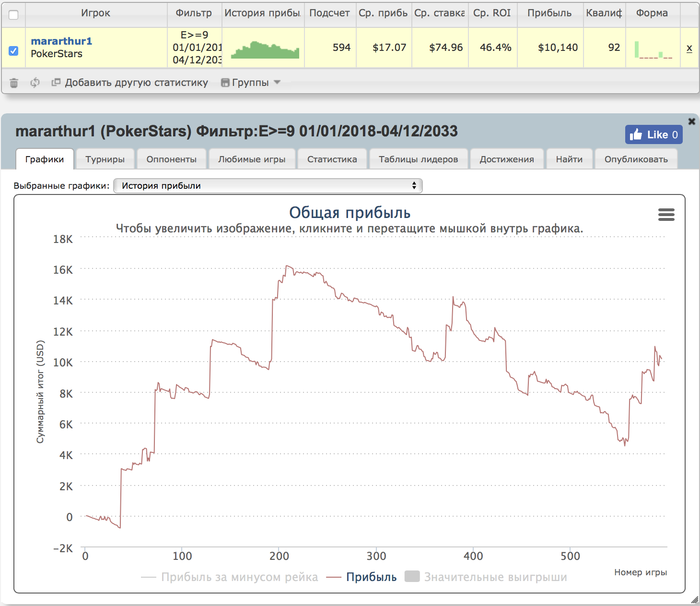Sort by the Ср. ставка column header
The image size is (700, 606).
pyautogui.click(x=439, y=13)
